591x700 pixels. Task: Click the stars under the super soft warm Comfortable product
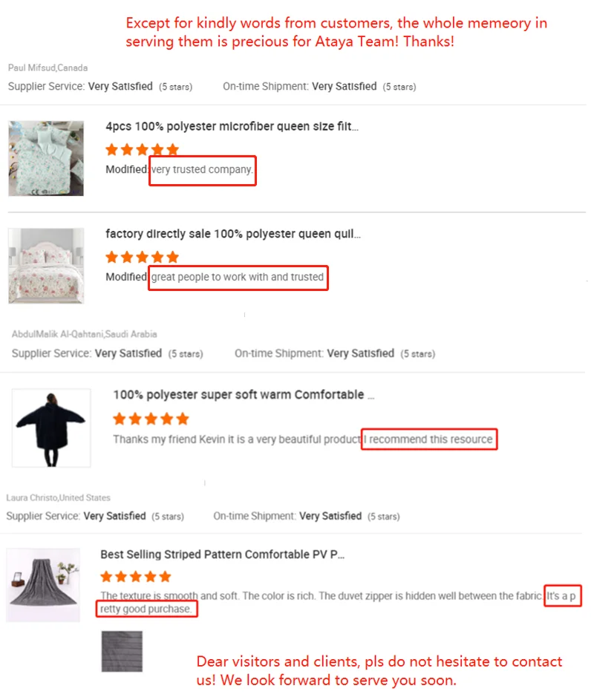(151, 419)
